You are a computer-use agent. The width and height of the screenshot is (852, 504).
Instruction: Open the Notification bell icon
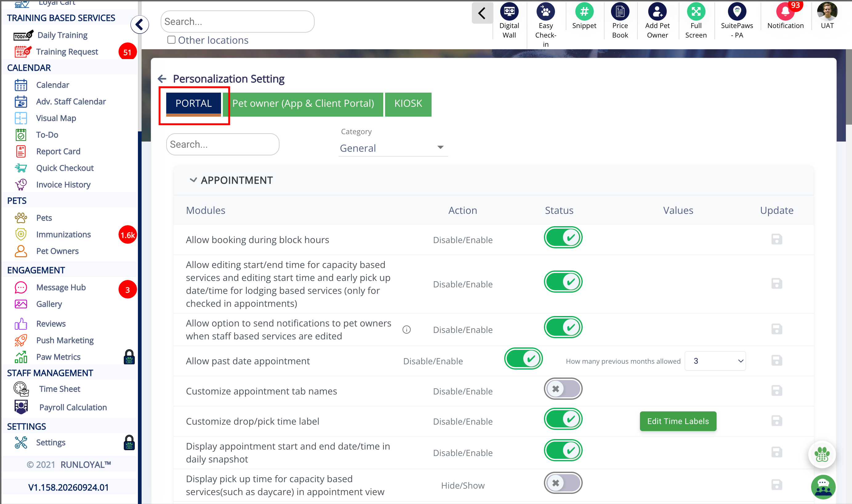(x=786, y=12)
